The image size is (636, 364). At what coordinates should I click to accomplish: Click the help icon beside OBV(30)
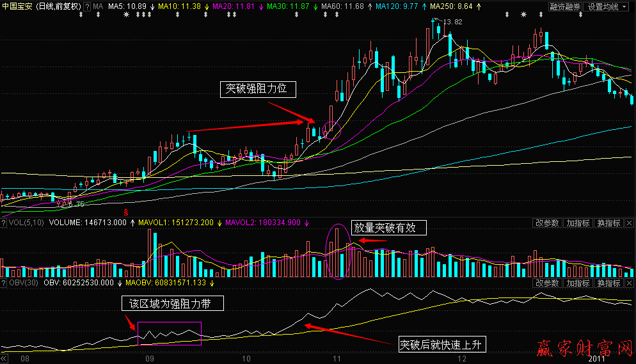click(4, 283)
